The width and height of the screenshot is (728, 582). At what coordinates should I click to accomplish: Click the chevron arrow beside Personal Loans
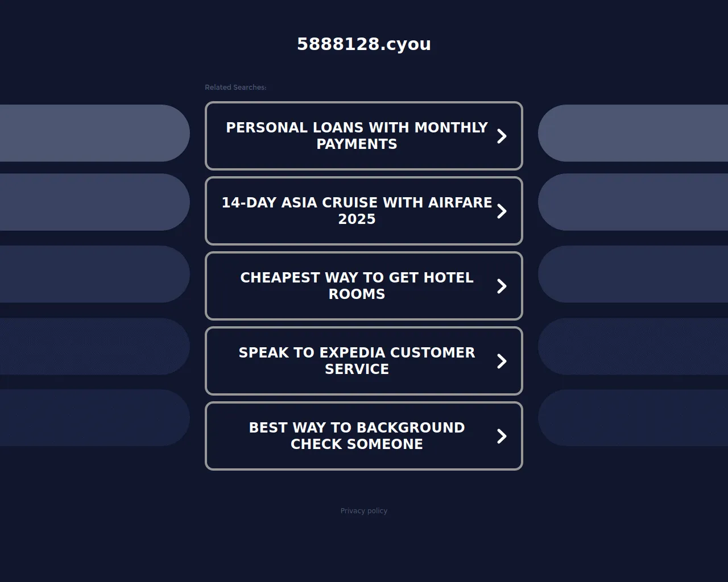(502, 136)
